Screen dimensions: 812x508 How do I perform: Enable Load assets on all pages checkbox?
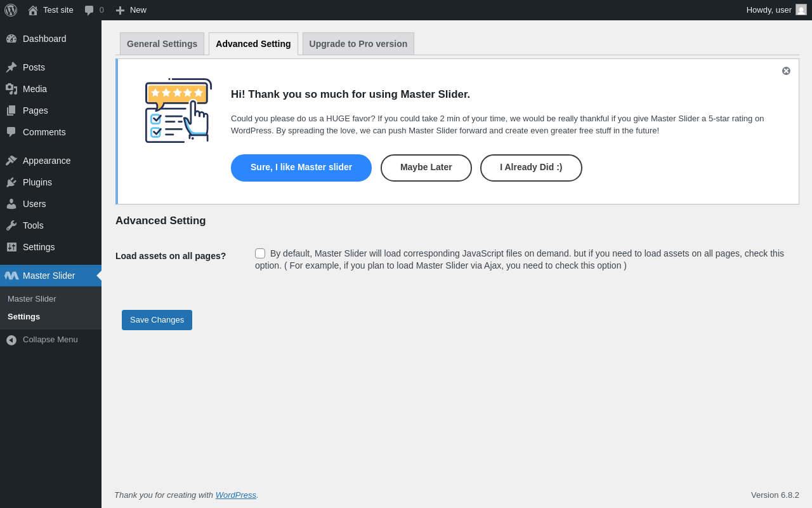coord(260,253)
